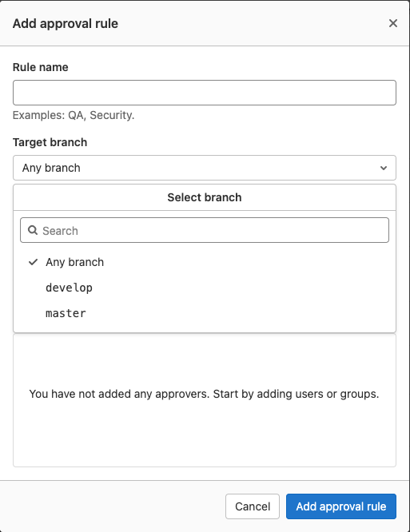Image resolution: width=410 pixels, height=532 pixels.
Task: Click the Target branch label
Action: (x=50, y=142)
